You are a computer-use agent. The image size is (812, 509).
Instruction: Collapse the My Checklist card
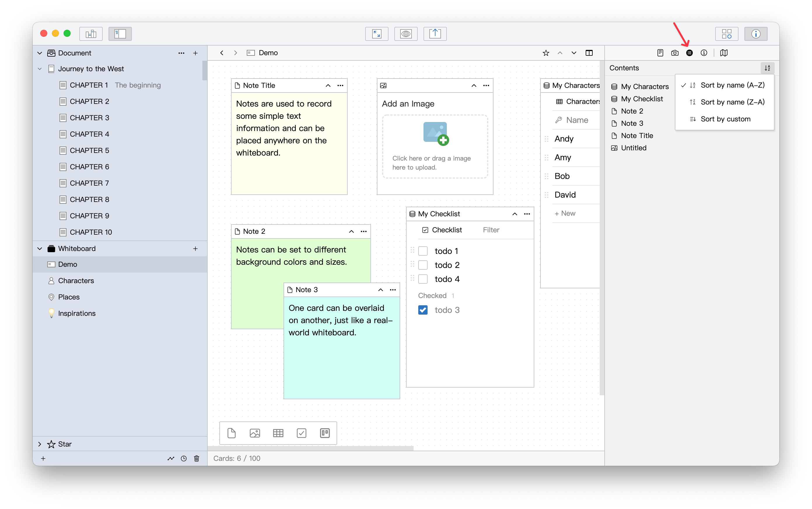(x=515, y=214)
